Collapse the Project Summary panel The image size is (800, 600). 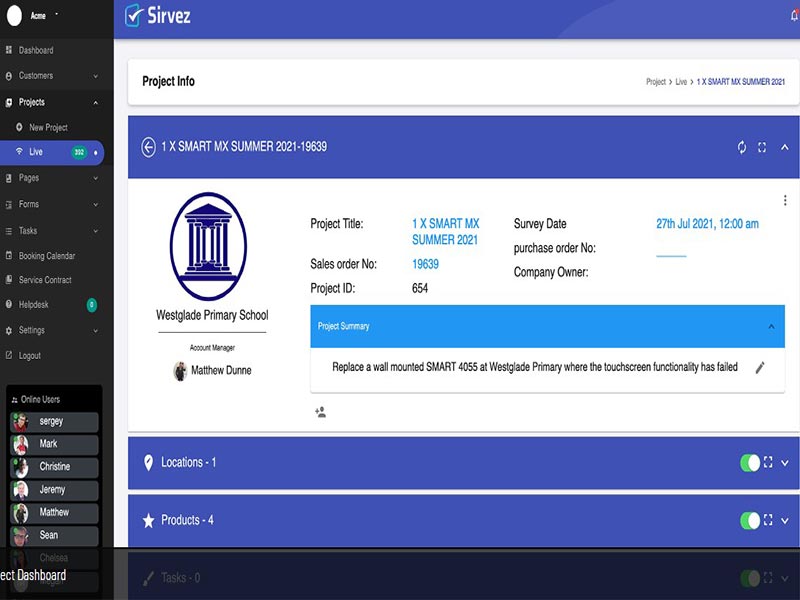click(x=771, y=326)
